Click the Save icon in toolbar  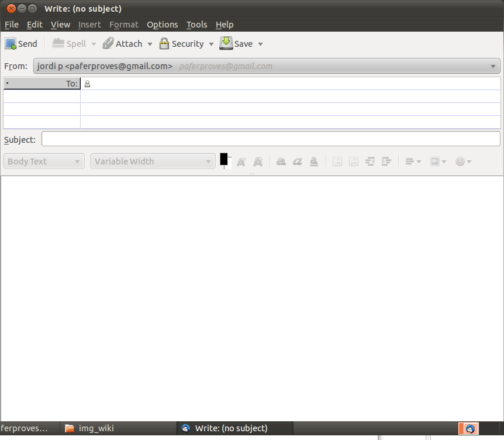tap(226, 44)
